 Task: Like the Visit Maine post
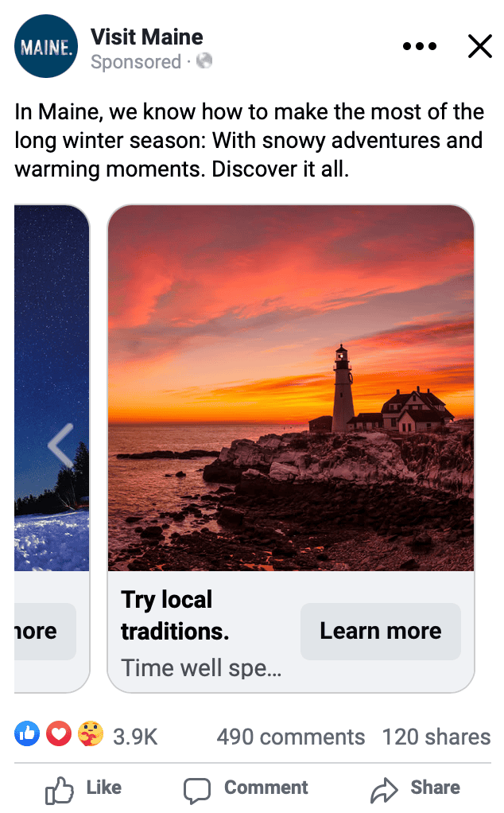[x=83, y=788]
